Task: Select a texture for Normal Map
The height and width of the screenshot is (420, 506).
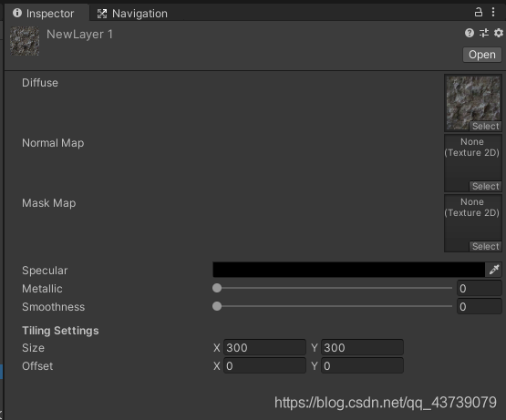Action: pos(485,186)
